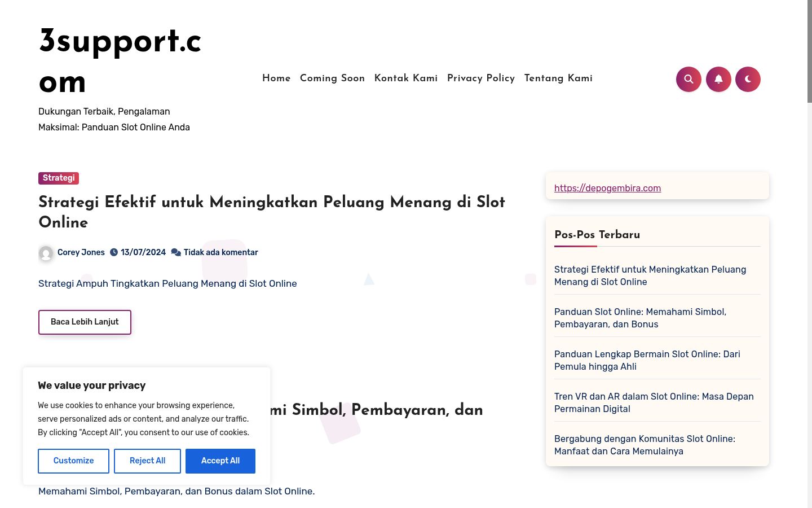
Task: Open sidebar link Panduan Lengkap Bermain Slot Online
Action: [x=647, y=360]
